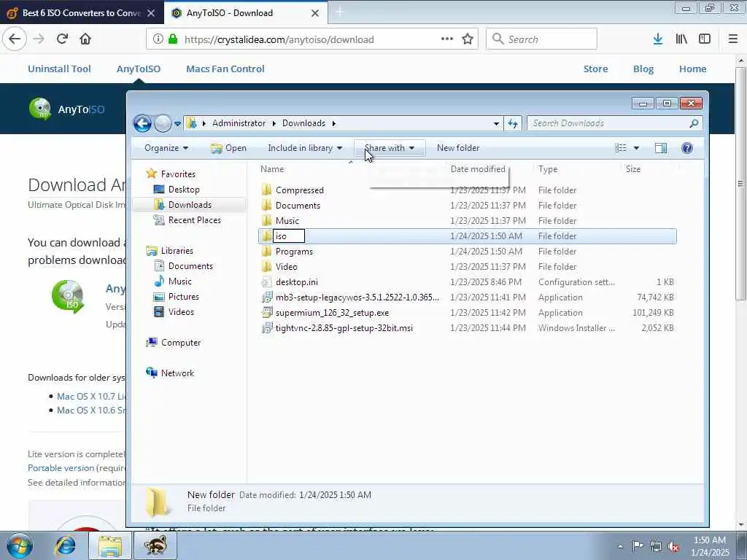This screenshot has width=747, height=560.
Task: Select Recent Places in Favorites
Action: (194, 220)
